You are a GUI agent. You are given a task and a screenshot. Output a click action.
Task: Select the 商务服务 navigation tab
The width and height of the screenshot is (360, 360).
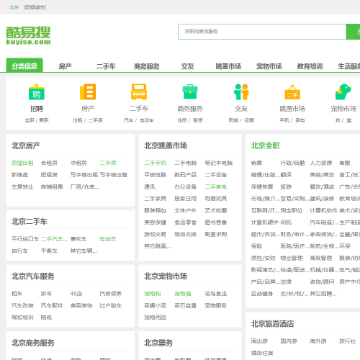(147, 66)
